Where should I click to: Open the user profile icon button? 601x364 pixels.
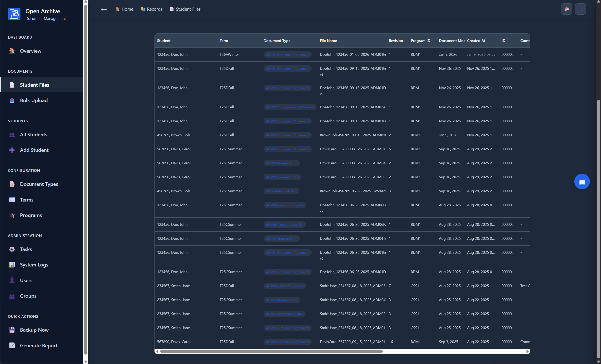580,9
